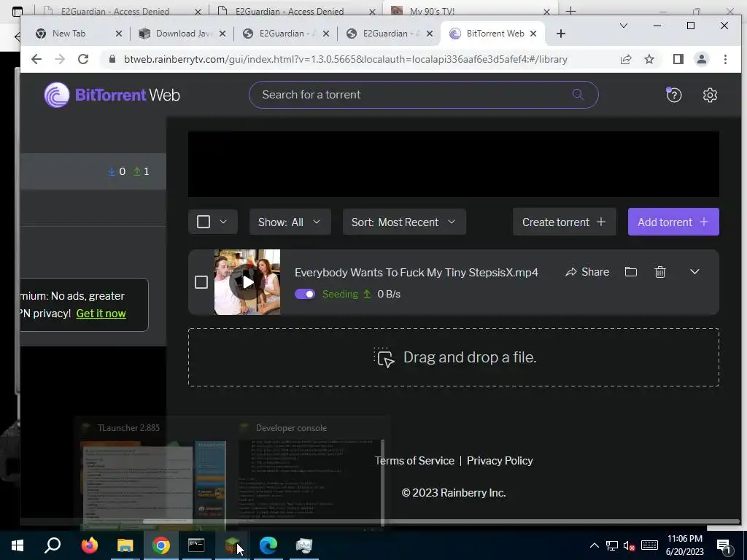The width and height of the screenshot is (747, 560).
Task: Open Chrome side panel
Action: click(678, 59)
